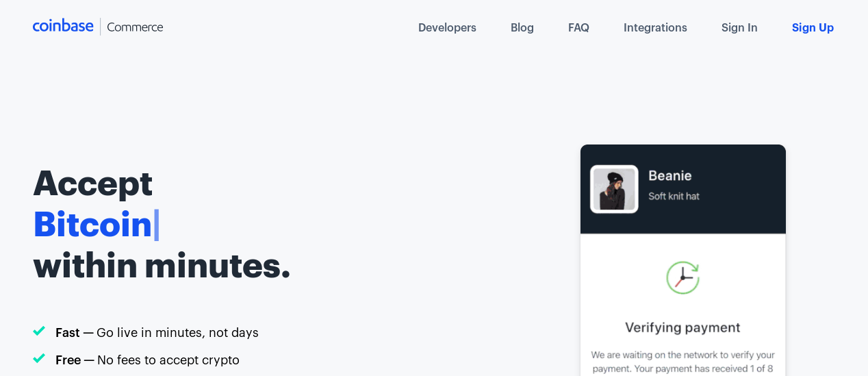The width and height of the screenshot is (868, 376).
Task: Click the blue Bitcoin animated word
Action: pos(92,224)
